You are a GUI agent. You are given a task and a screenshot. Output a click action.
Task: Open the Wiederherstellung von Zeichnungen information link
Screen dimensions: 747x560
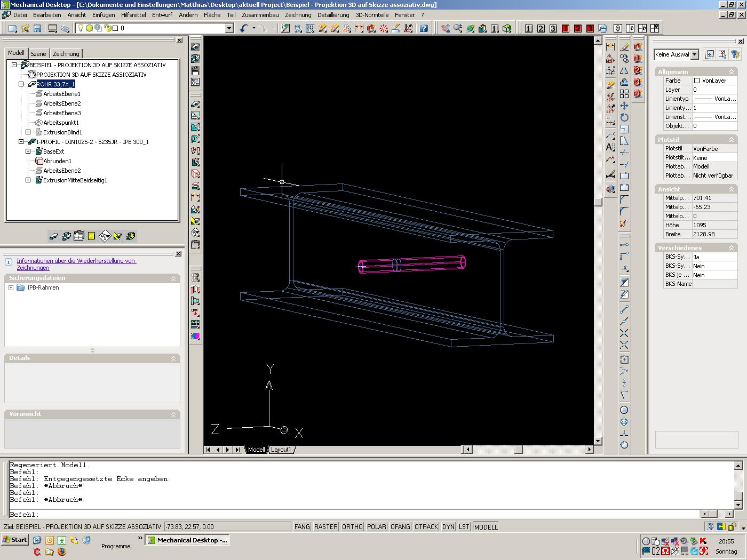click(76, 264)
